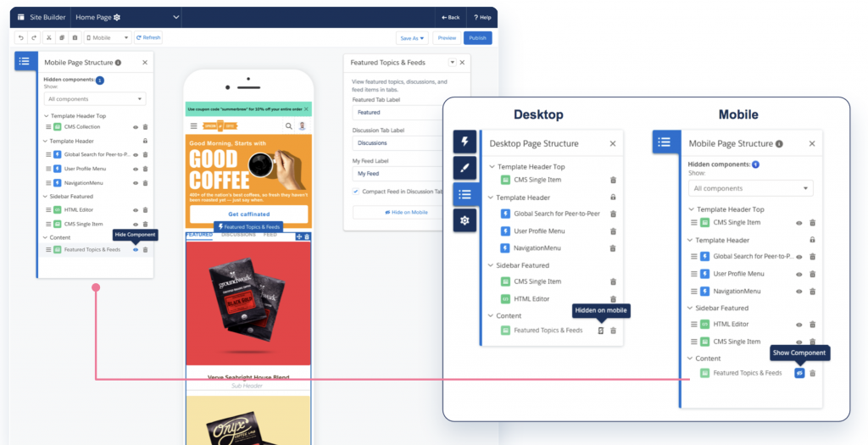
Task: Select the FEATURED tab in the phone preview
Action: click(x=199, y=235)
